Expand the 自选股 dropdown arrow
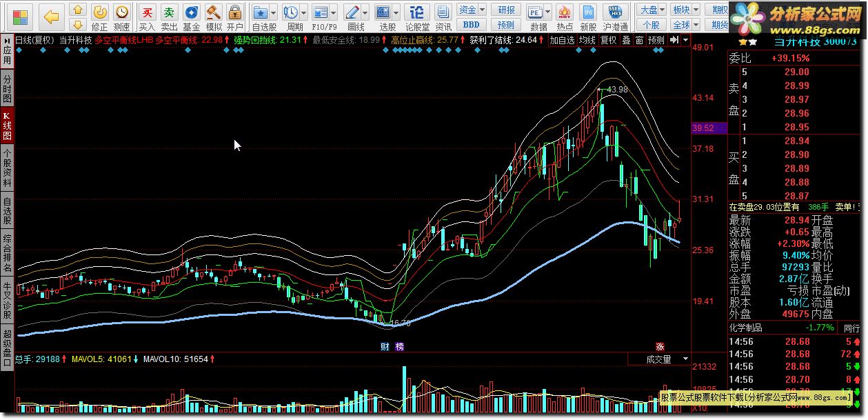This screenshot has width=868, height=420. click(x=274, y=12)
